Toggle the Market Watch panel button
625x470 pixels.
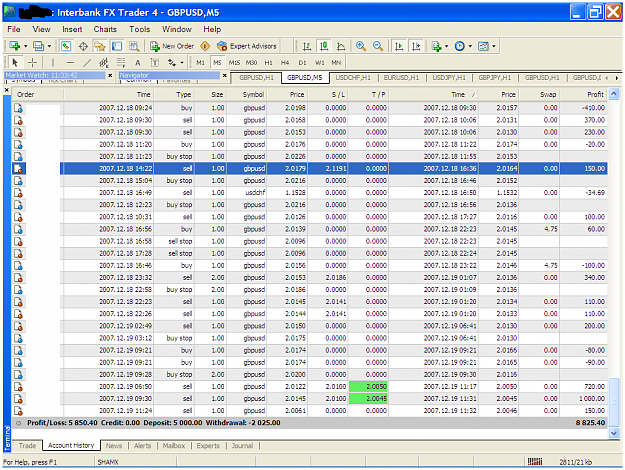click(x=66, y=46)
